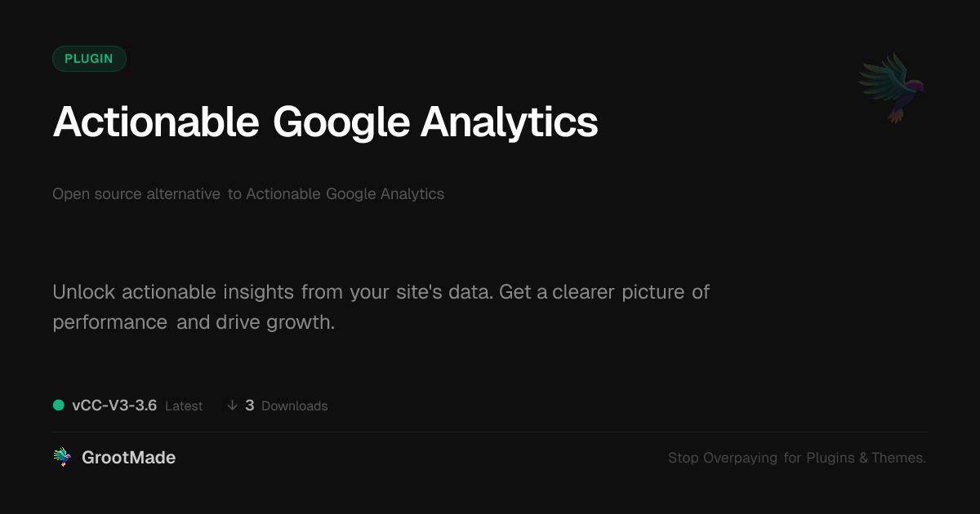Click the "performance and drive growth" text line

tap(194, 322)
